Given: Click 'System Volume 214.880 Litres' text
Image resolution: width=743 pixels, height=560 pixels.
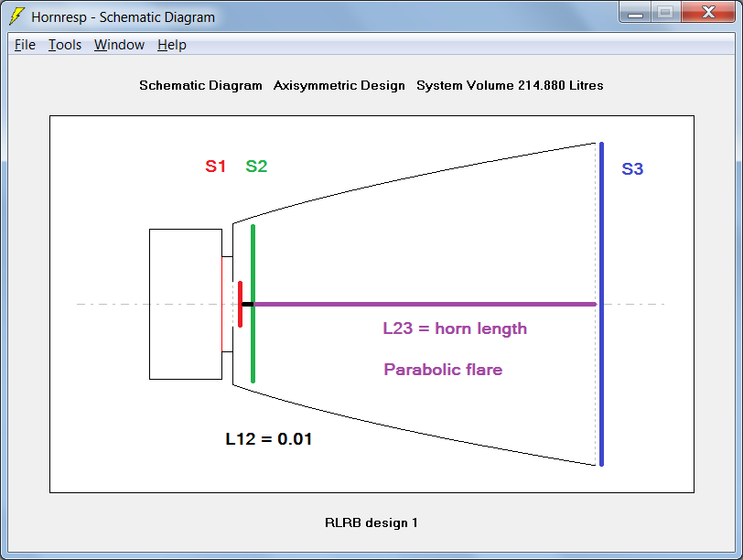Looking at the screenshot, I should (510, 85).
